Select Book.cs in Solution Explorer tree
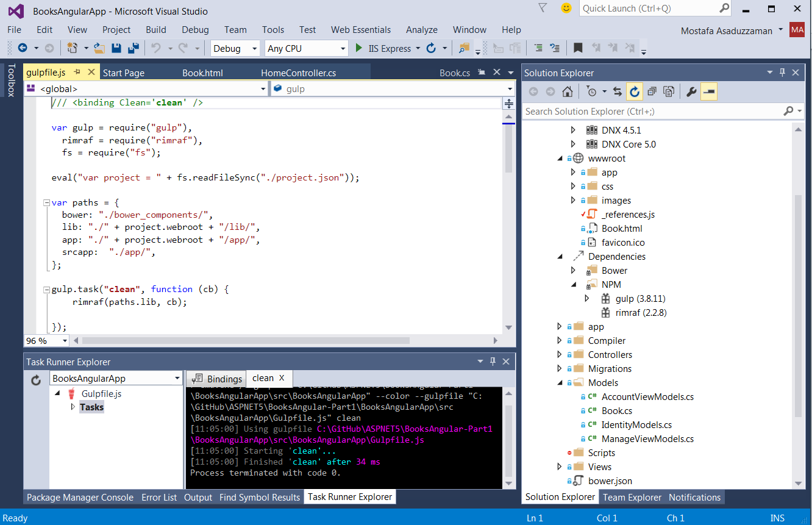The height and width of the screenshot is (525, 812). [x=617, y=410]
